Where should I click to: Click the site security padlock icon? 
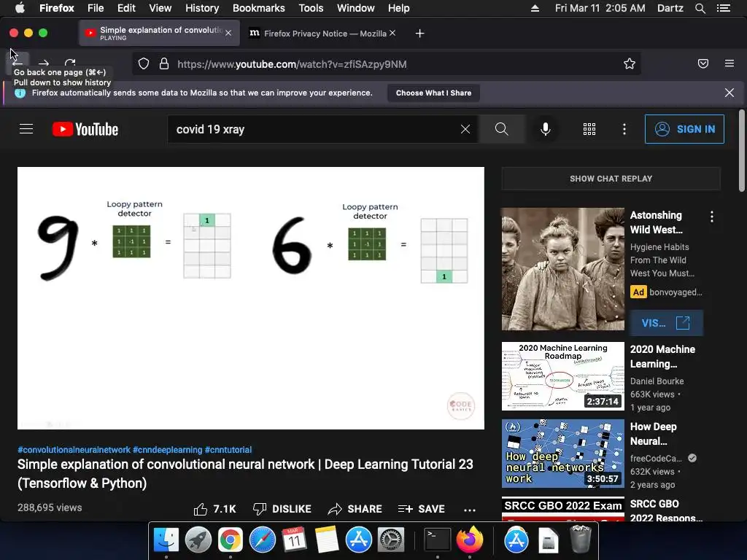pyautogui.click(x=164, y=64)
